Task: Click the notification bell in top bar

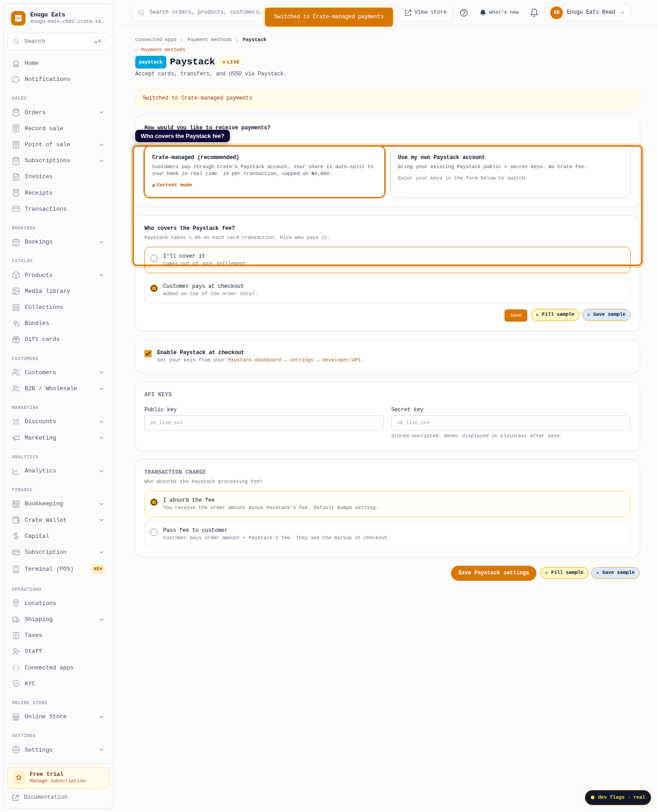Action: [534, 13]
